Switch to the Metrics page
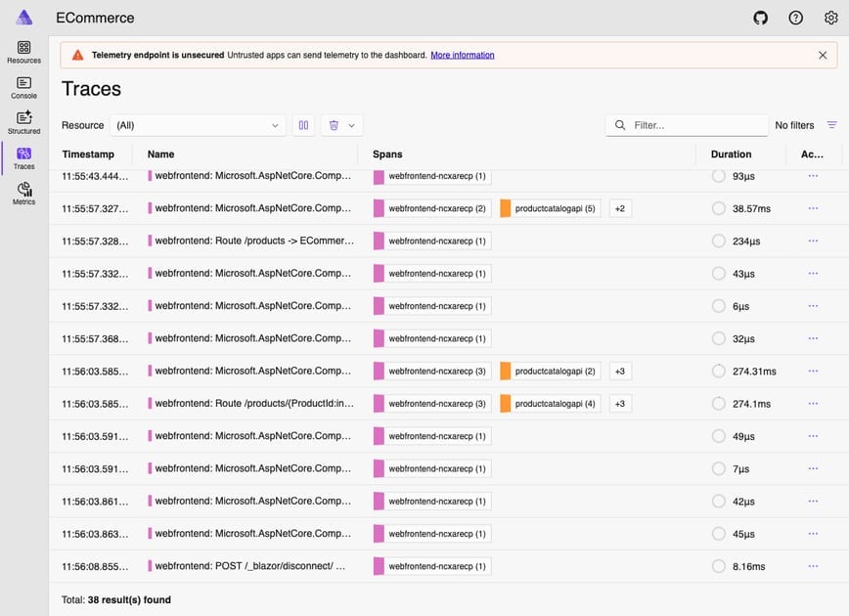This screenshot has width=849, height=616. pyautogui.click(x=23, y=194)
